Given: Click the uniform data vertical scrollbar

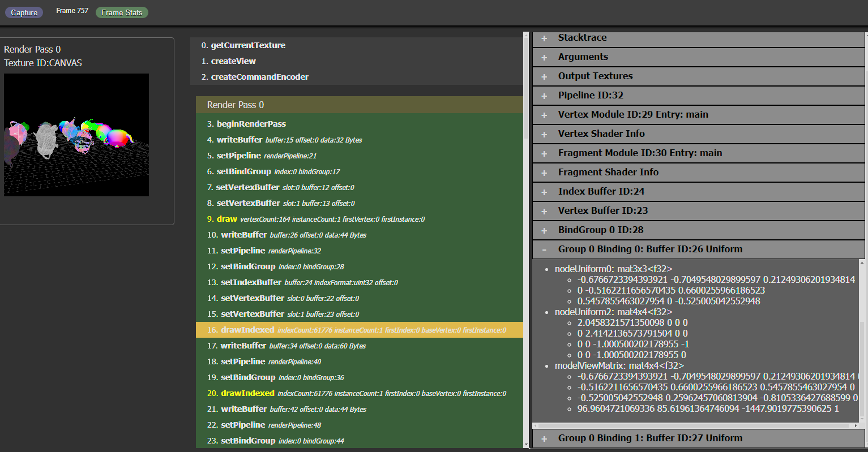Looking at the screenshot, I should 862,339.
